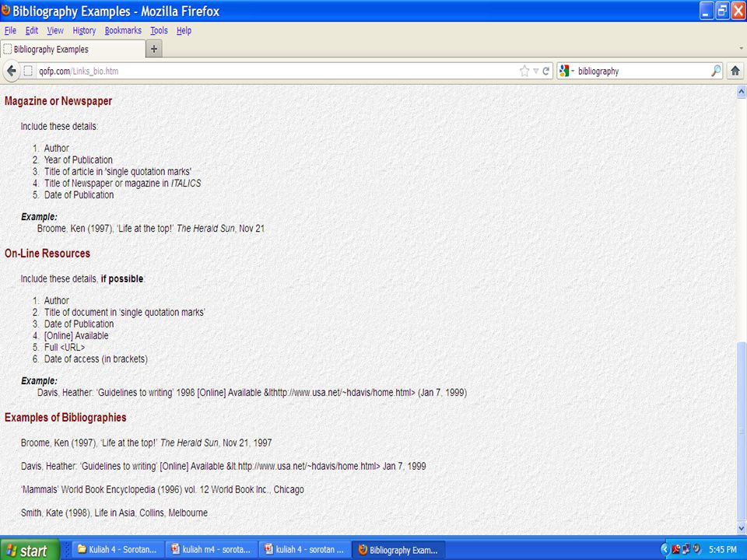This screenshot has width=747, height=560.
Task: Open the History menu
Action: pos(84,30)
